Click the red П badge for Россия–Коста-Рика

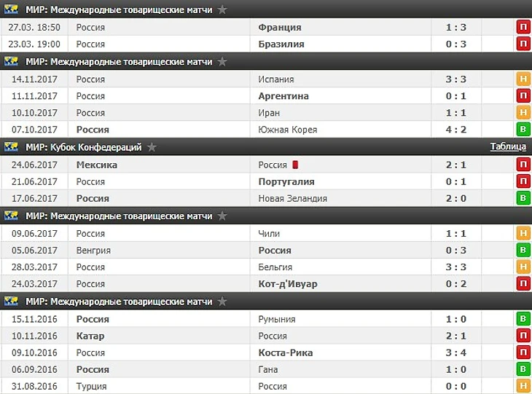523,352
